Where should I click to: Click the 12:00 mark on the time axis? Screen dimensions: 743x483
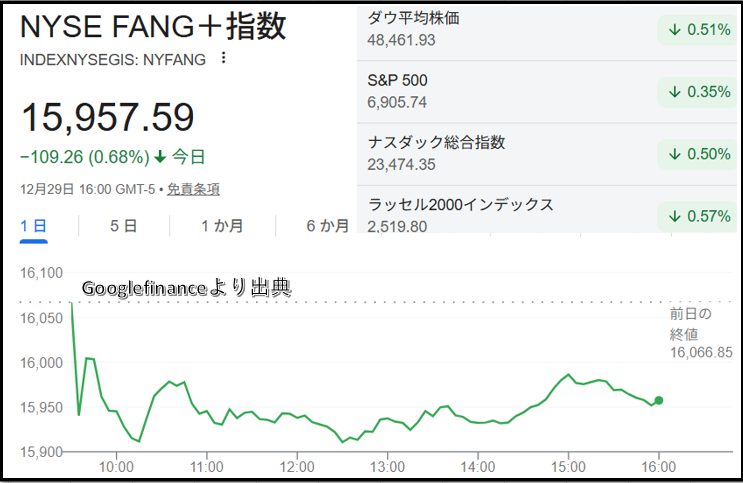(298, 467)
